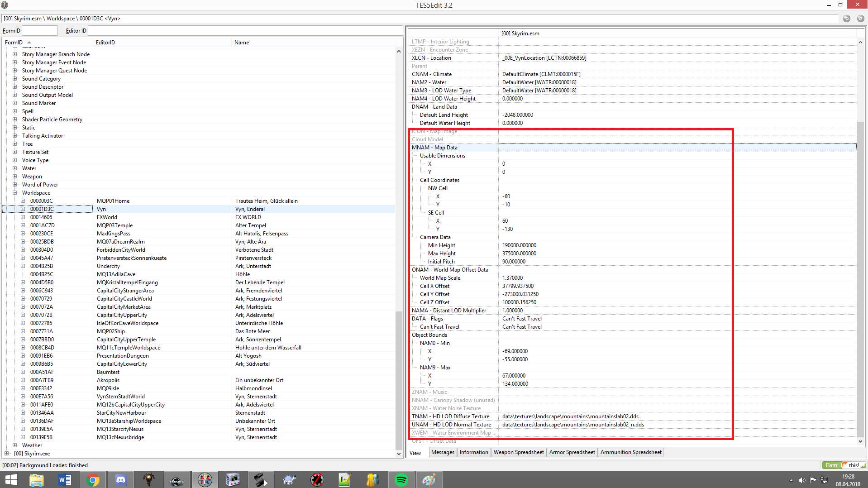
Task: Open Creation Kit from the taskbar
Action: pyautogui.click(x=177, y=479)
